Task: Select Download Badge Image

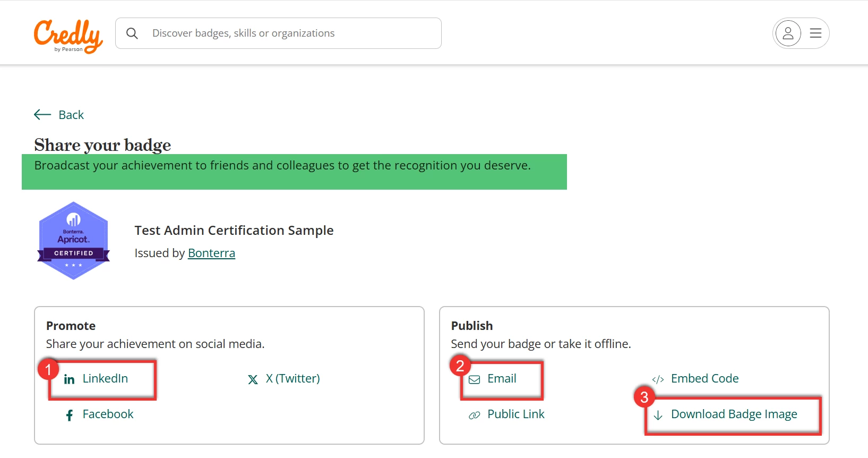Action: coord(734,414)
